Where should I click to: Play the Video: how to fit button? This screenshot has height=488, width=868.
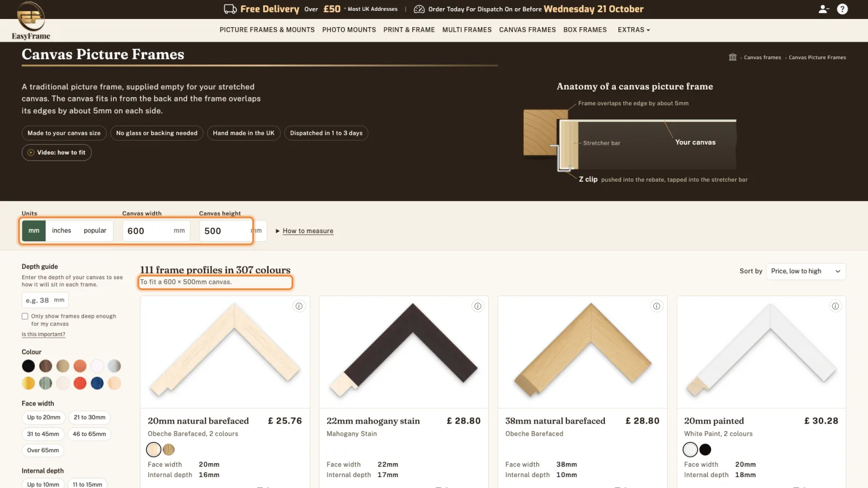[x=56, y=153]
